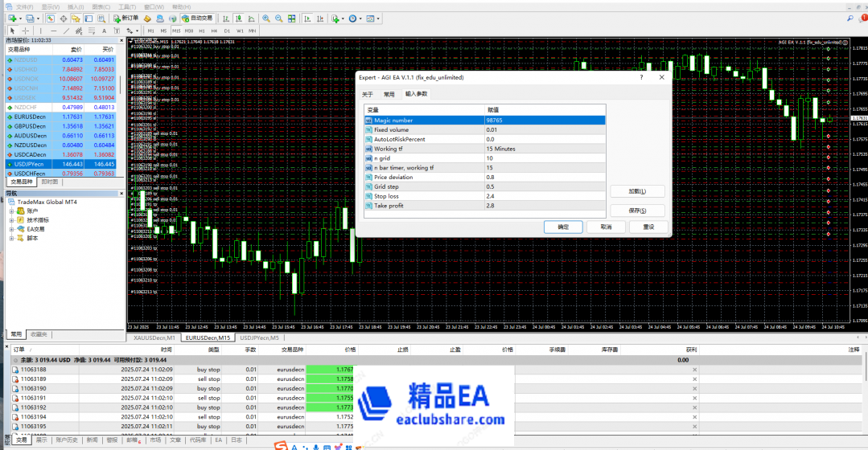Switch chart to M1 timeframe
This screenshot has height=450, width=868.
point(150,31)
